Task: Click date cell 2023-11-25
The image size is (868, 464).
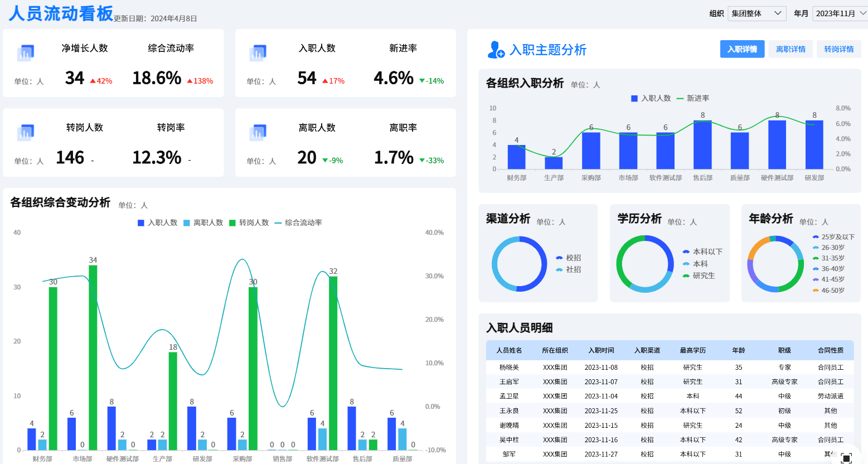Action: click(601, 410)
